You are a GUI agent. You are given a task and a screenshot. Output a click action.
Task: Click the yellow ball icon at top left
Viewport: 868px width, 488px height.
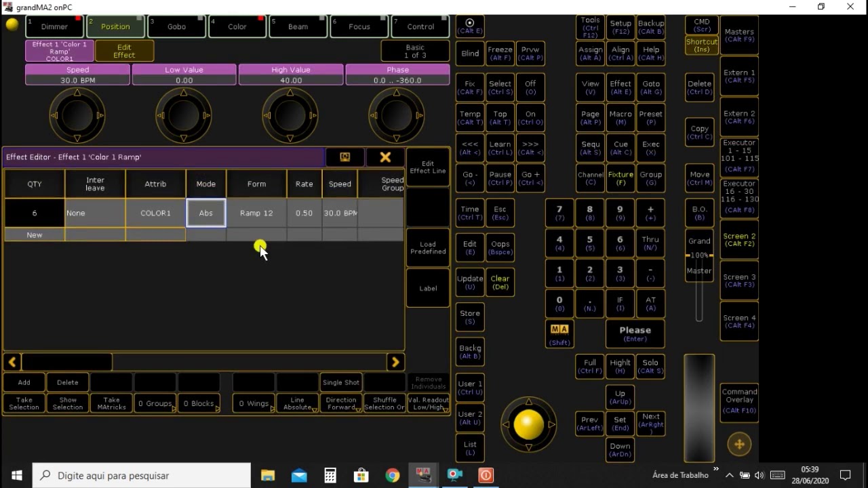[x=12, y=24]
